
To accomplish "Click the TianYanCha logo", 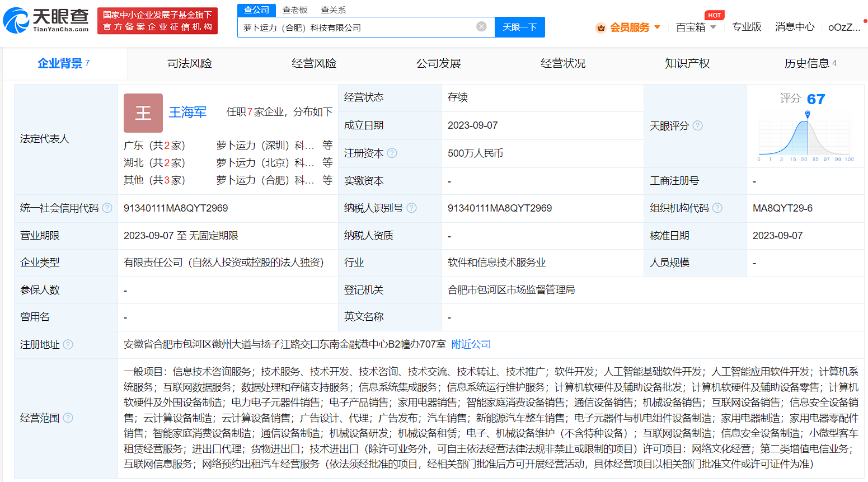I will 46,21.
